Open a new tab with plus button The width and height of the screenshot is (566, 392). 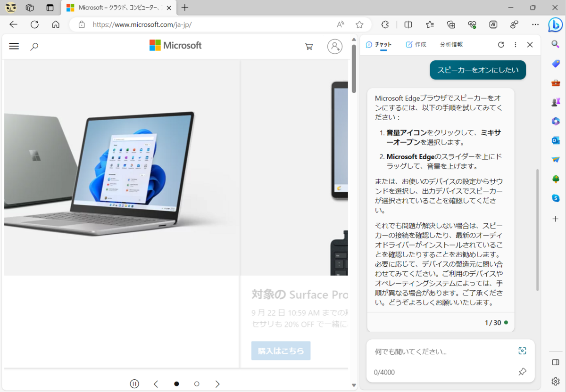185,8
